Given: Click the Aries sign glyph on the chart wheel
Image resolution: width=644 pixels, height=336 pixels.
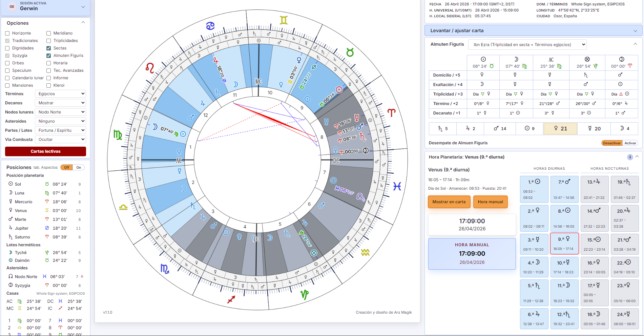Looking at the screenshot, I should (x=391, y=112).
